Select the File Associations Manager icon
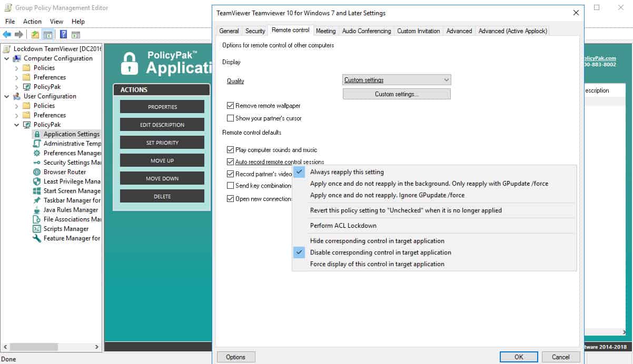 [37, 219]
